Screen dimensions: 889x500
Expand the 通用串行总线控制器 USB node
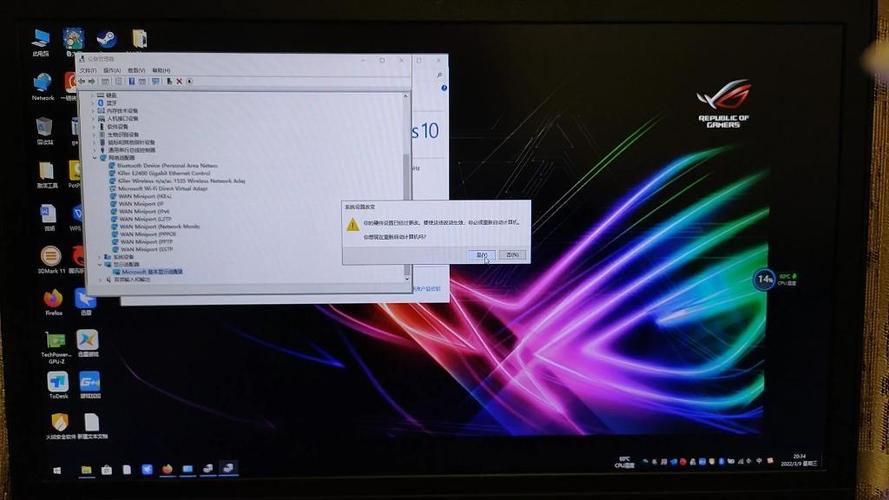[94, 150]
